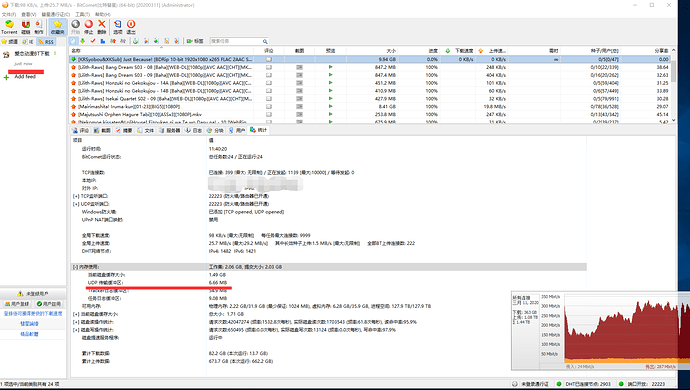
Task: Click the blue login faster download speed link
Action: tap(33, 313)
